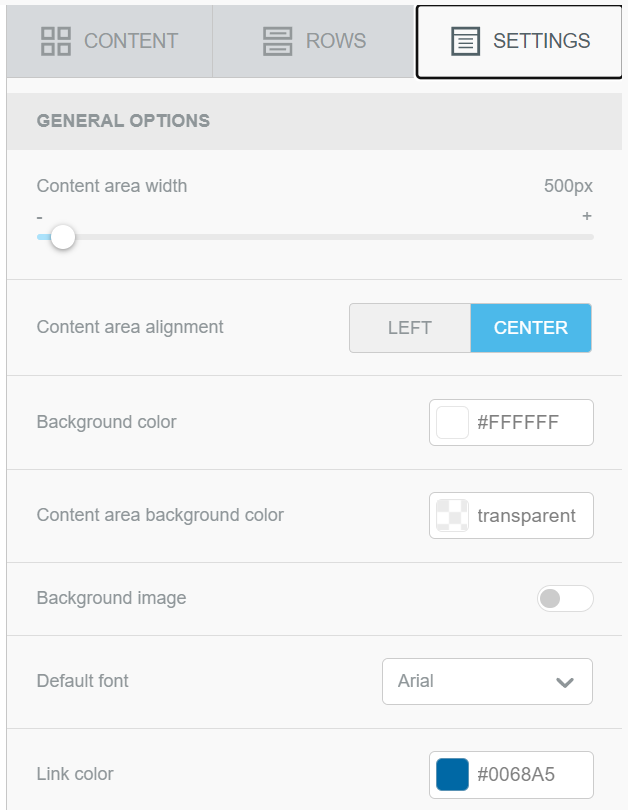628x810 pixels.
Task: Select LEFT content area alignment
Action: tap(410, 328)
